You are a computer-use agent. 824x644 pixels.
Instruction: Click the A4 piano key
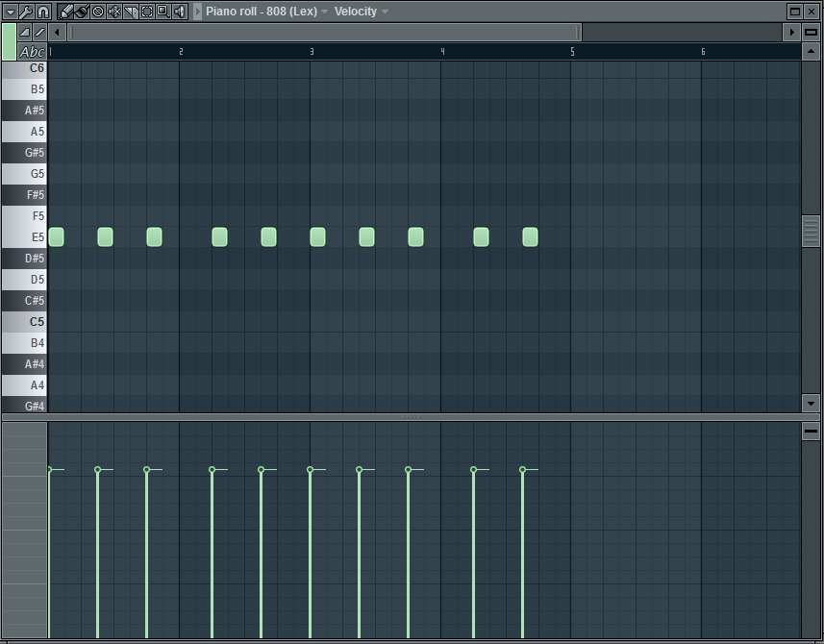(x=24, y=385)
